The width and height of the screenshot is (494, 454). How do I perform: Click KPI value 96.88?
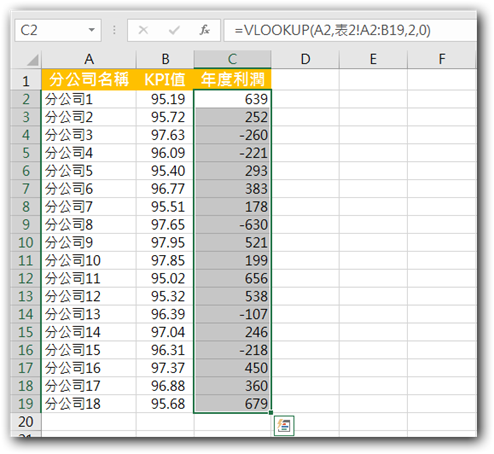pos(165,386)
